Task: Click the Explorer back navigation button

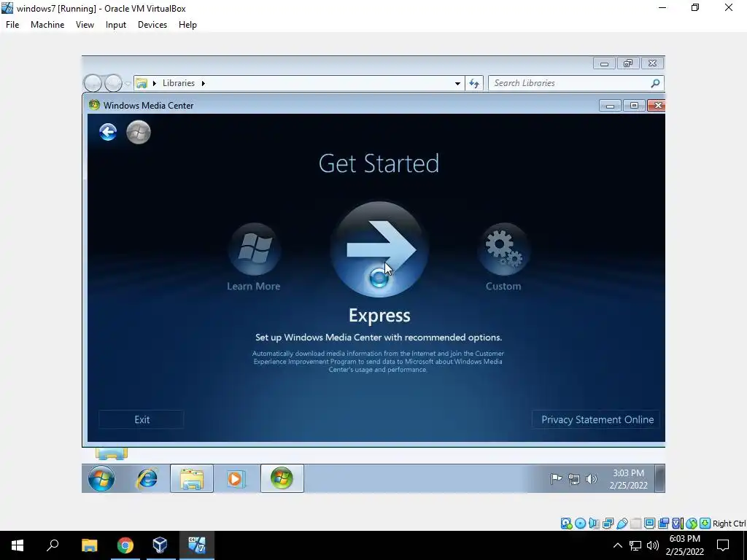Action: point(93,83)
